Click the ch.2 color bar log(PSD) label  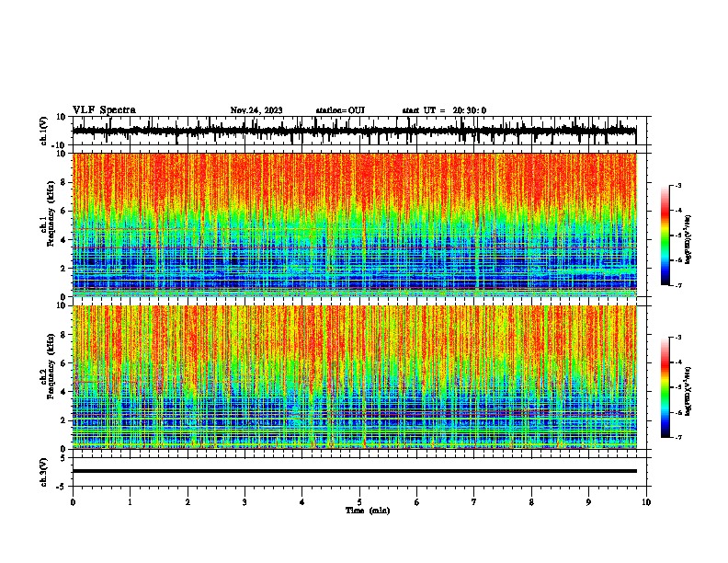click(688, 391)
